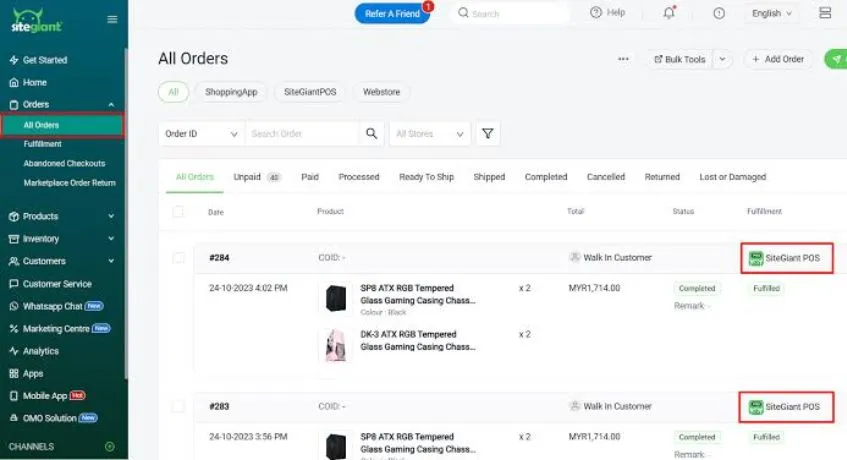
Task: Open the three-dots more options menu
Action: click(x=623, y=59)
